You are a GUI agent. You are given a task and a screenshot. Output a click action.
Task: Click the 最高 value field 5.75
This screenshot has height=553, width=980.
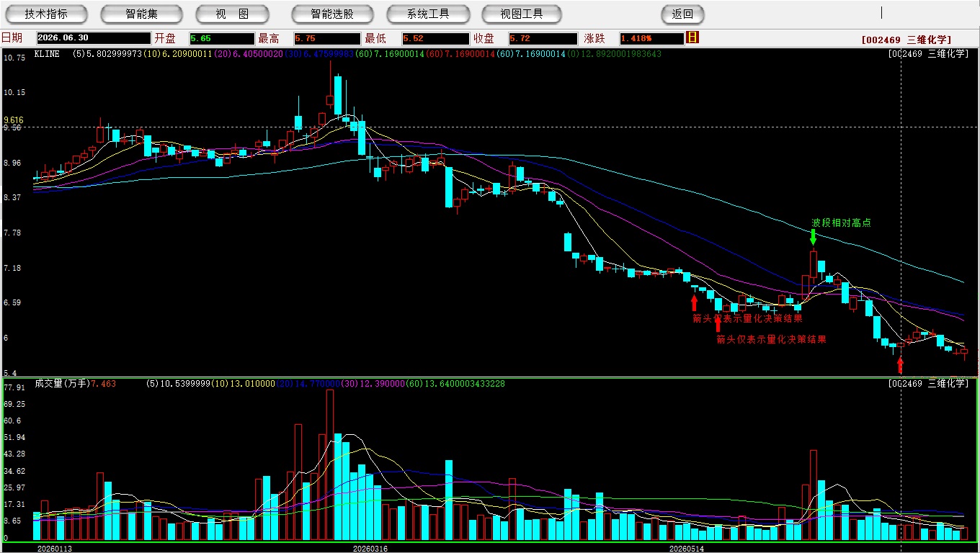tap(327, 38)
